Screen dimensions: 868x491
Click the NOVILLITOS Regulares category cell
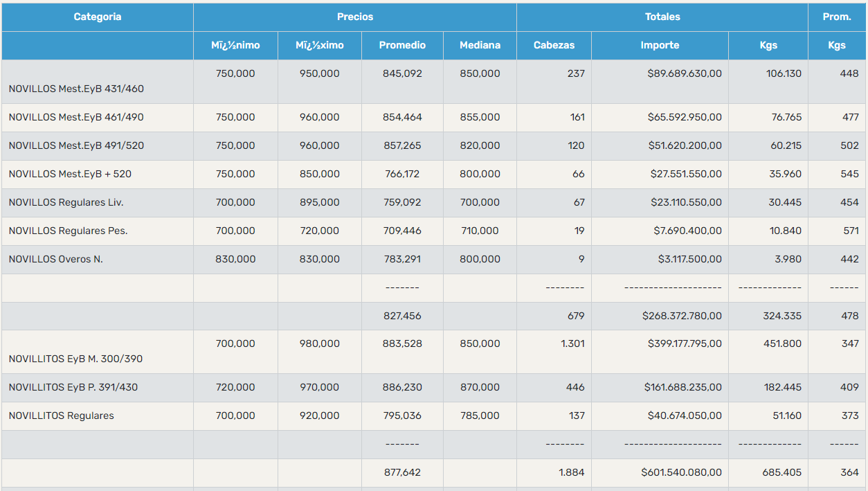click(61, 416)
